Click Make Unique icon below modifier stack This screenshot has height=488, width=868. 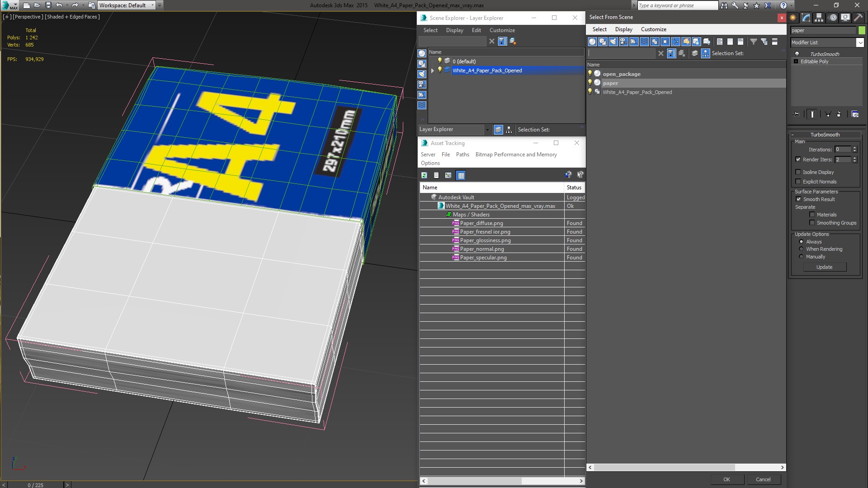(x=828, y=114)
